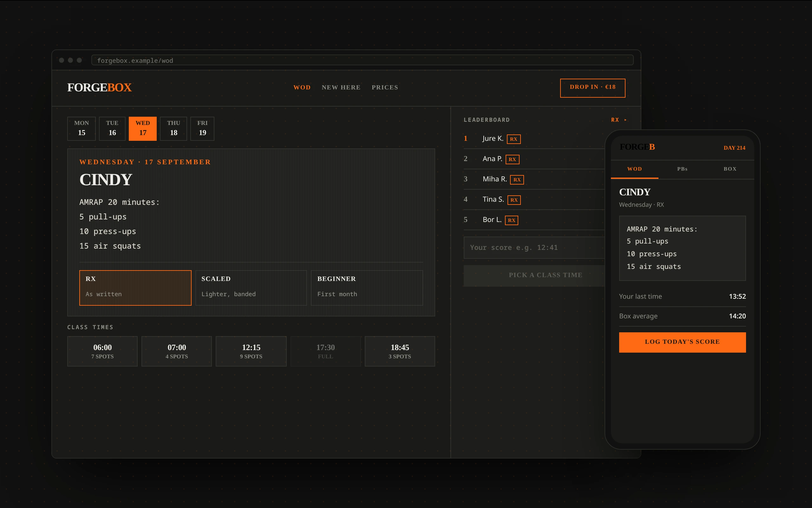Click the RX badge next to Jure K.
This screenshot has width=812, height=508.
tap(514, 139)
